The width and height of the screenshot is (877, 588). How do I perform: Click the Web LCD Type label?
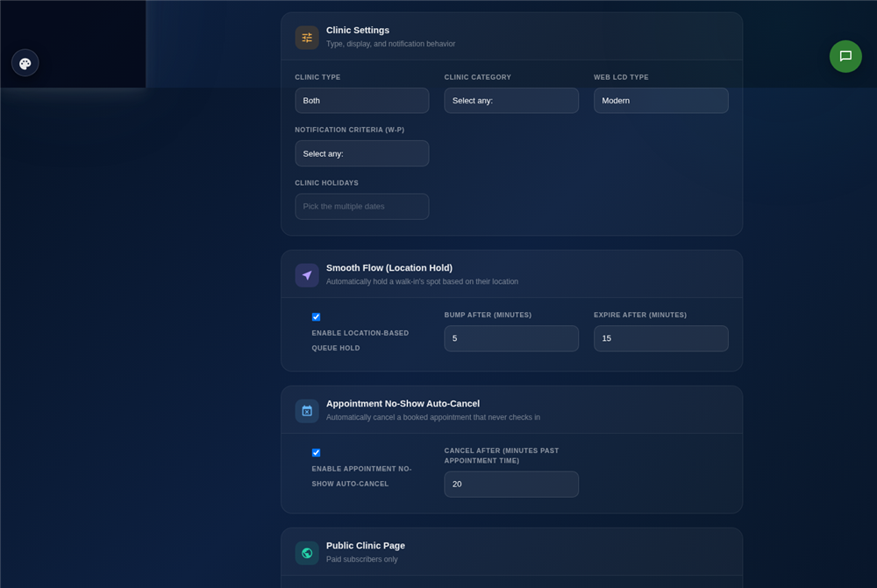click(621, 78)
